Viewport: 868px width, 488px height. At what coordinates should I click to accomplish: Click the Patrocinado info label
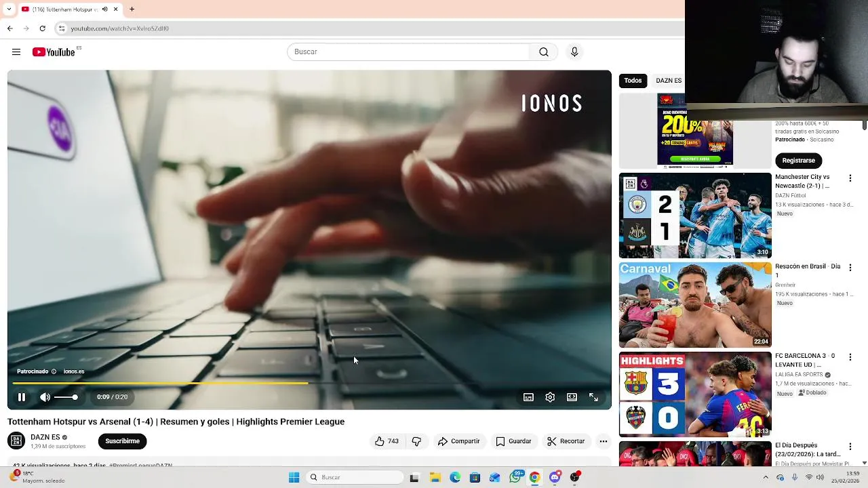[x=37, y=371]
